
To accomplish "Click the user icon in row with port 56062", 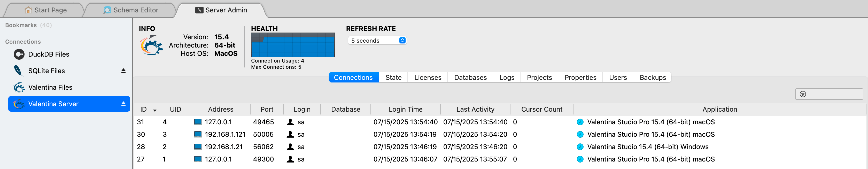I will pyautogui.click(x=290, y=147).
